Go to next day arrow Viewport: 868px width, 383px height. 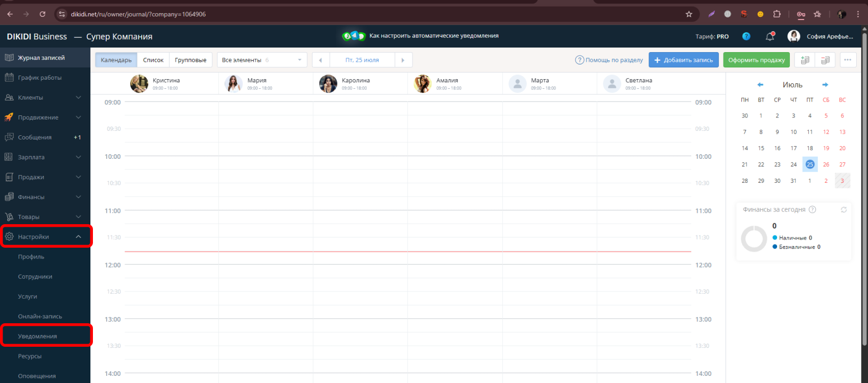(403, 60)
